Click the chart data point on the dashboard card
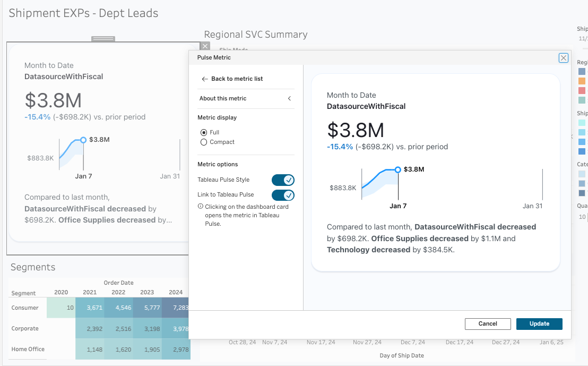The image size is (588, 366). click(83, 140)
